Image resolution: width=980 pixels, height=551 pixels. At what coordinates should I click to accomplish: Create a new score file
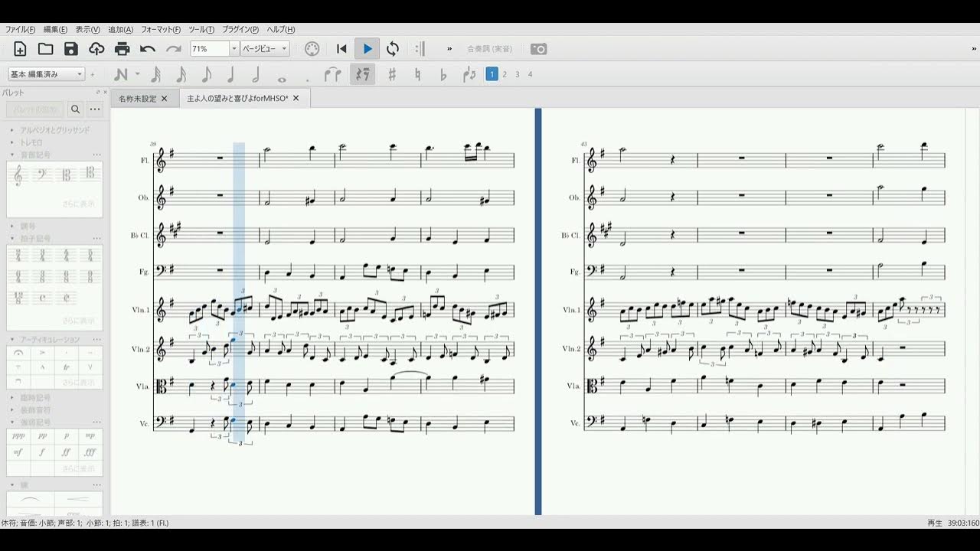pyautogui.click(x=20, y=49)
